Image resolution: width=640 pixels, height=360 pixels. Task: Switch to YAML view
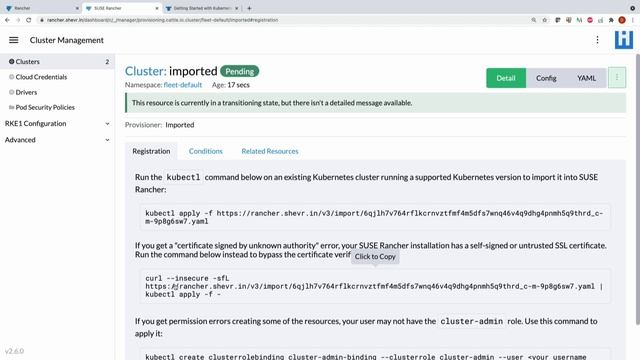point(586,78)
